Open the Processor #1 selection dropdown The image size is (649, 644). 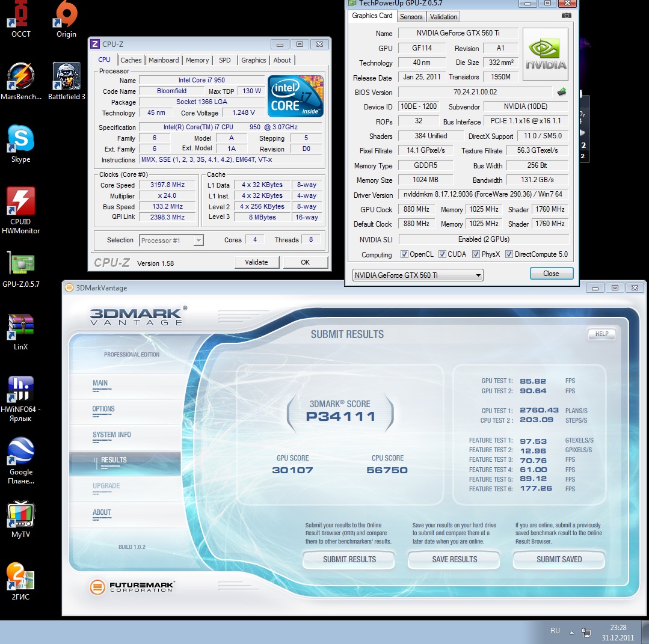tap(172, 241)
